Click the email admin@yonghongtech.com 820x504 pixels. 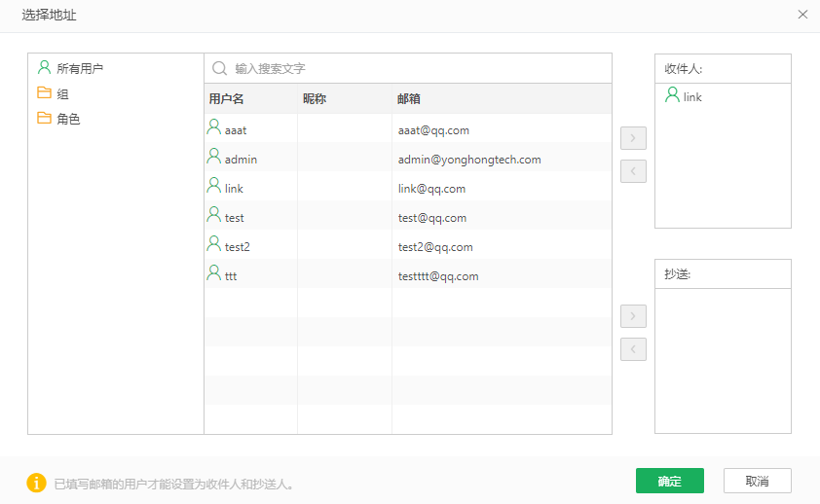[469, 160]
